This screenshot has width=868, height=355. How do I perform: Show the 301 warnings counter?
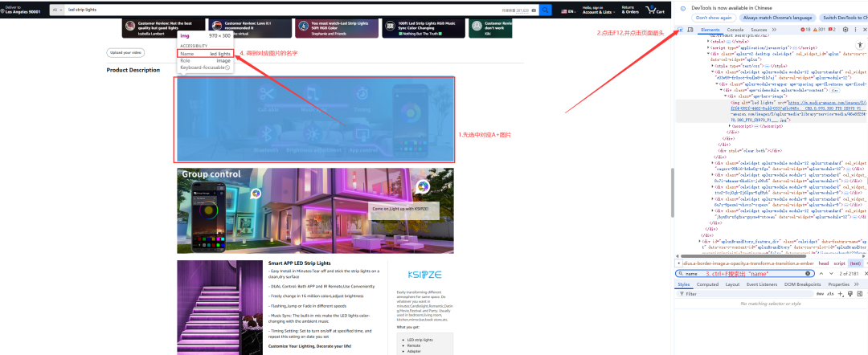(819, 29)
